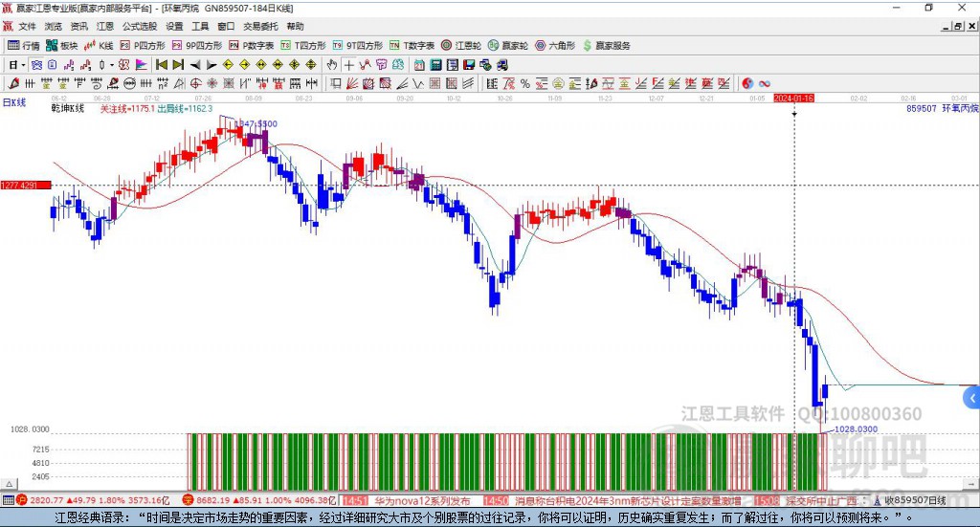The width and height of the screenshot is (980, 527).
Task: Open the 江恩轮 Gann wheel tool
Action: pos(462,45)
